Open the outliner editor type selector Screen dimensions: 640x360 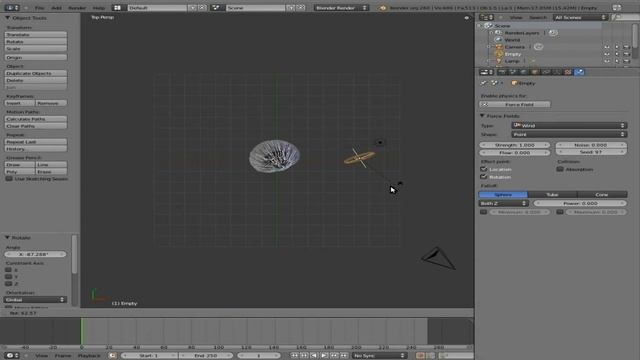486,17
